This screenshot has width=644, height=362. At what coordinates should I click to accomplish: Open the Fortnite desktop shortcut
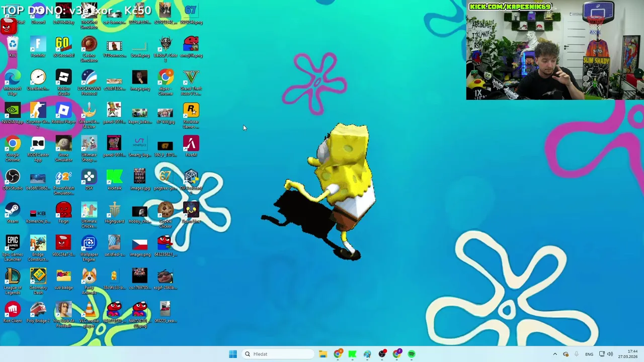tap(38, 47)
